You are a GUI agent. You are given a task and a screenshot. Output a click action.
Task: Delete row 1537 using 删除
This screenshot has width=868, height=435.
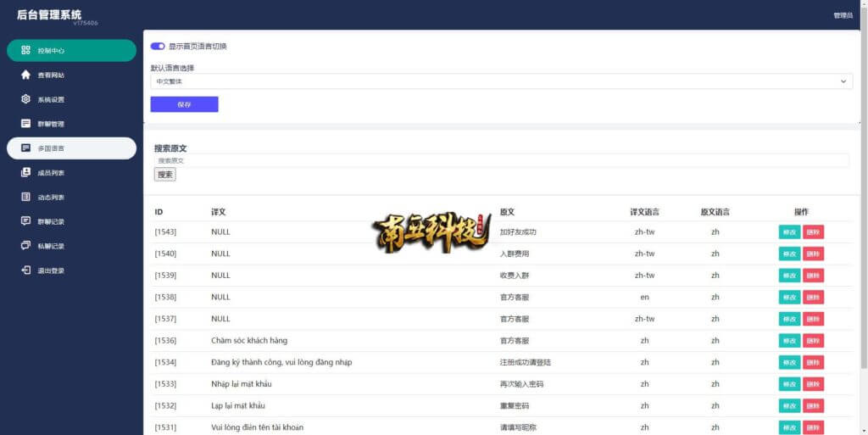pyautogui.click(x=813, y=319)
